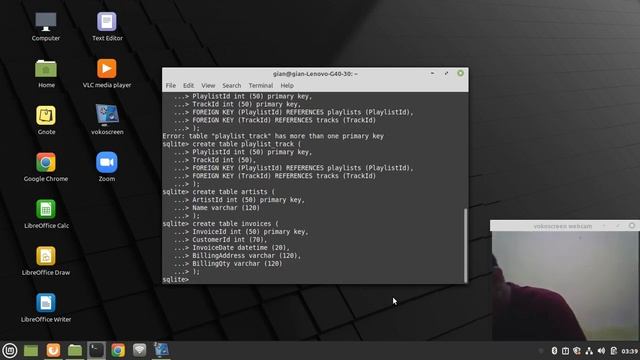Open the Linux Mint start menu

coord(10,350)
